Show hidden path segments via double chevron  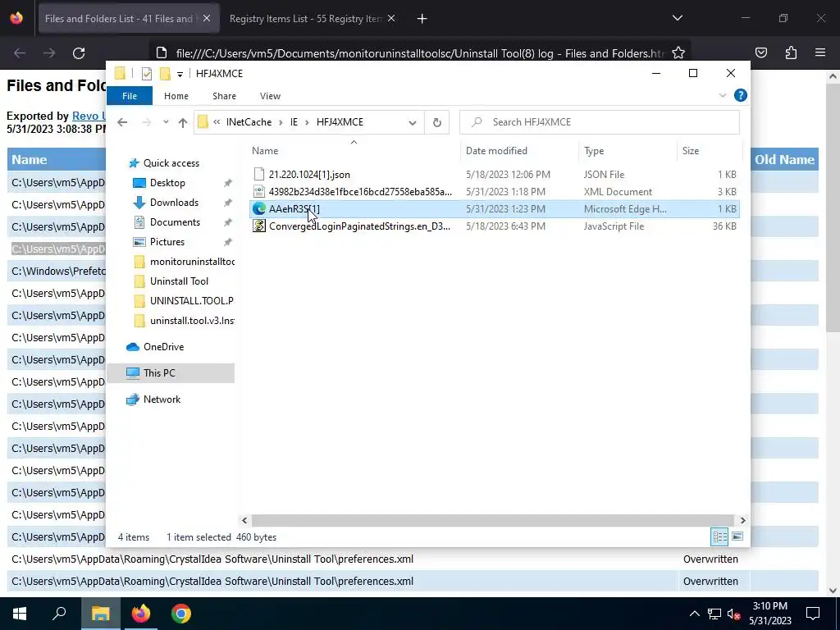pos(217,122)
